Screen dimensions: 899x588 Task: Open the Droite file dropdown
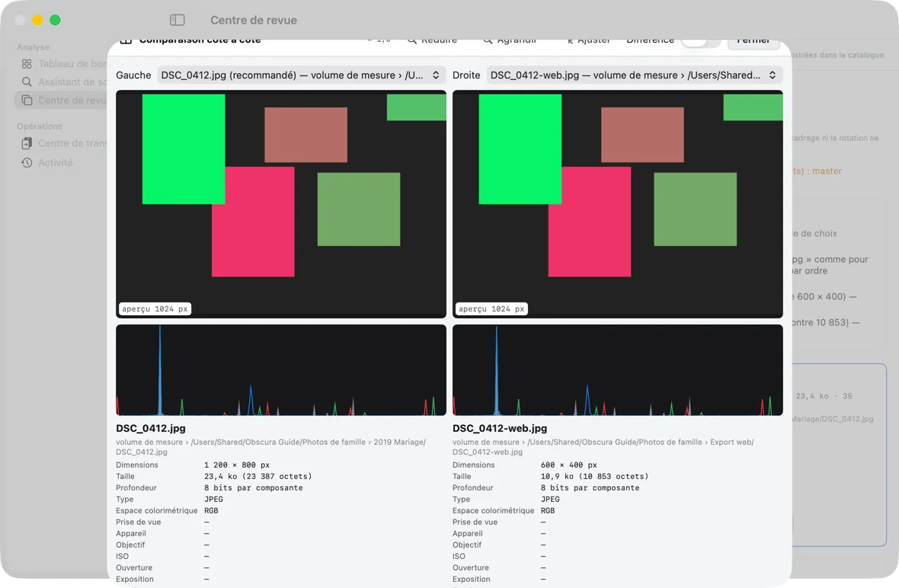634,75
